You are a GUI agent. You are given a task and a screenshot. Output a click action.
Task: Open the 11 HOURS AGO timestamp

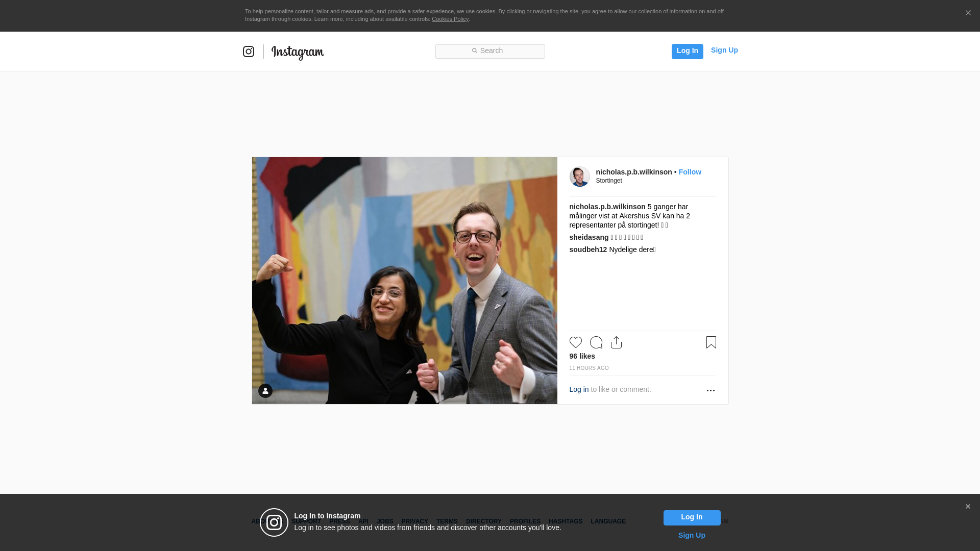[589, 368]
